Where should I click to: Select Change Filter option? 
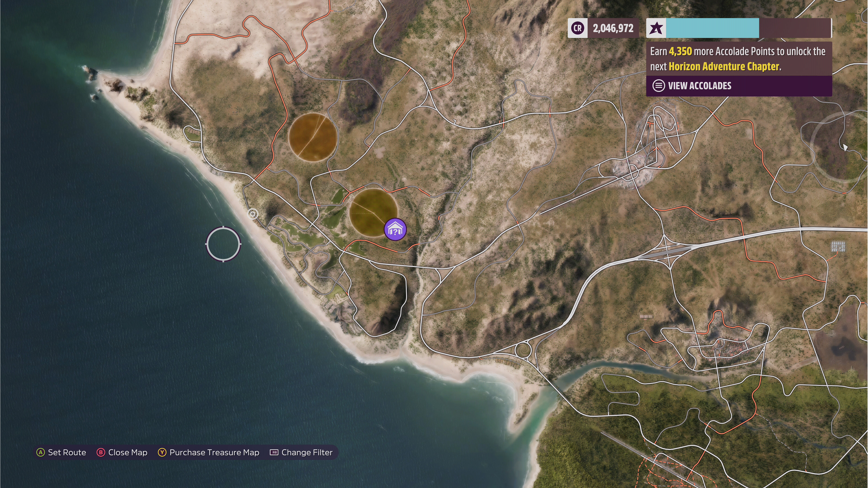pyautogui.click(x=307, y=452)
